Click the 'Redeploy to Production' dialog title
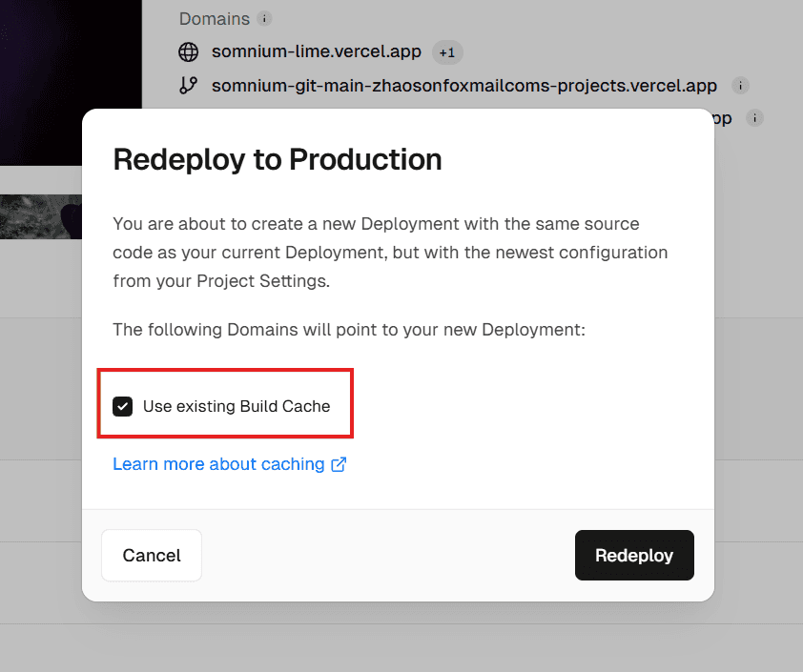The width and height of the screenshot is (803, 672). (x=278, y=159)
